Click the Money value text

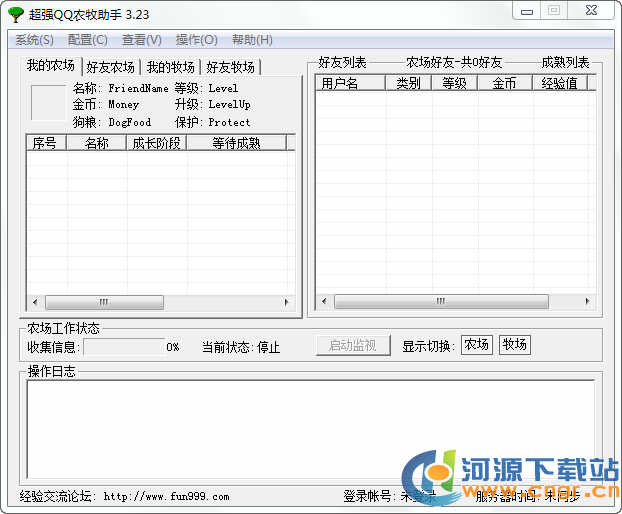click(x=124, y=105)
